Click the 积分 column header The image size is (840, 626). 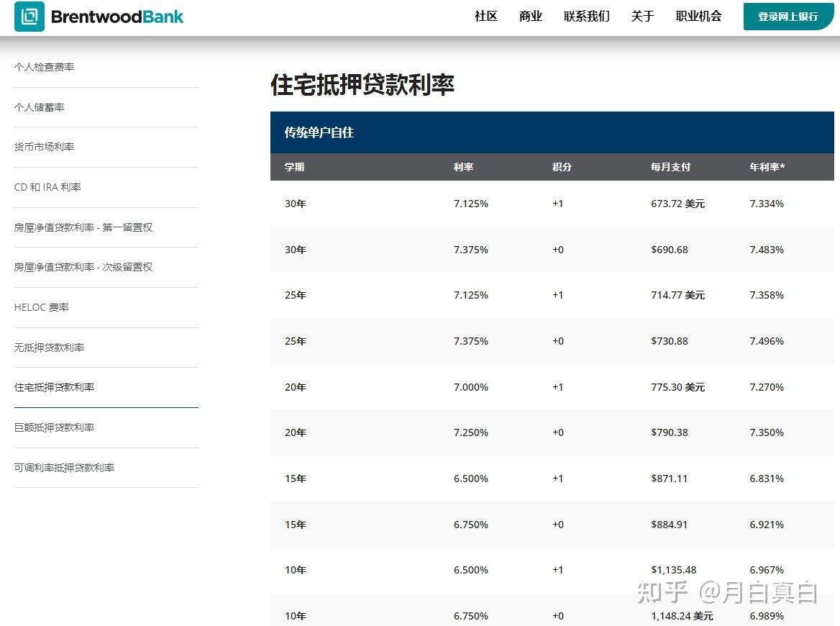(x=562, y=167)
